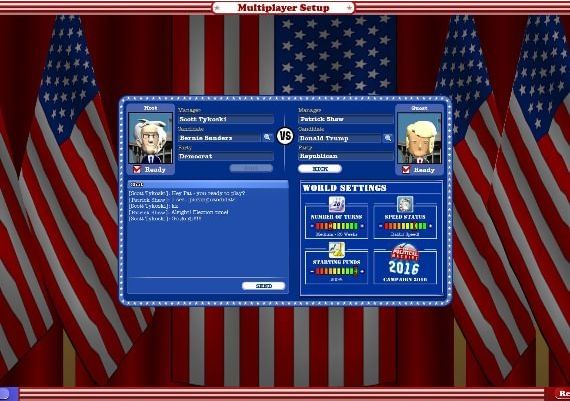Click the Chat panel header
Screen dimensions: 570x401
208,184
